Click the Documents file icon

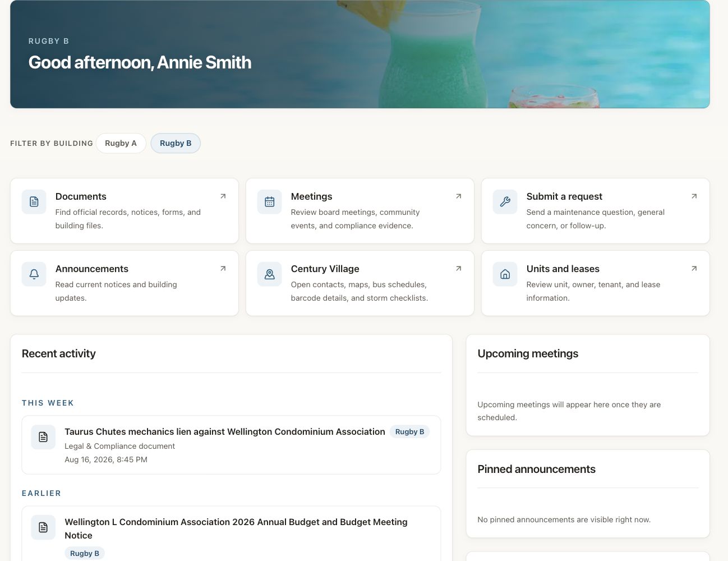click(x=34, y=201)
